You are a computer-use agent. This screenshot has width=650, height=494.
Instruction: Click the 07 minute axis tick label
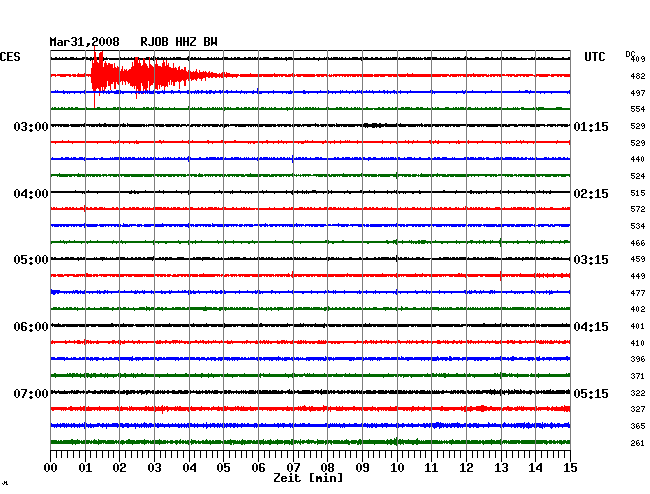[x=293, y=467]
